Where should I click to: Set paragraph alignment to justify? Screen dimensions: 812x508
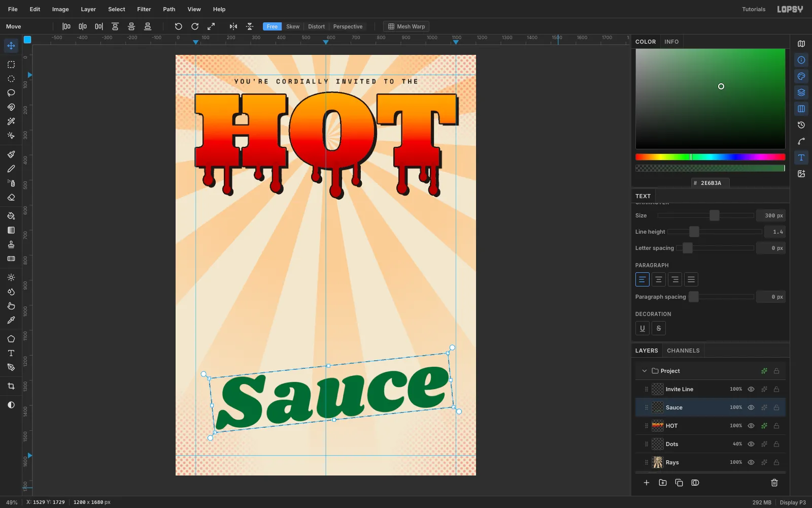point(691,279)
